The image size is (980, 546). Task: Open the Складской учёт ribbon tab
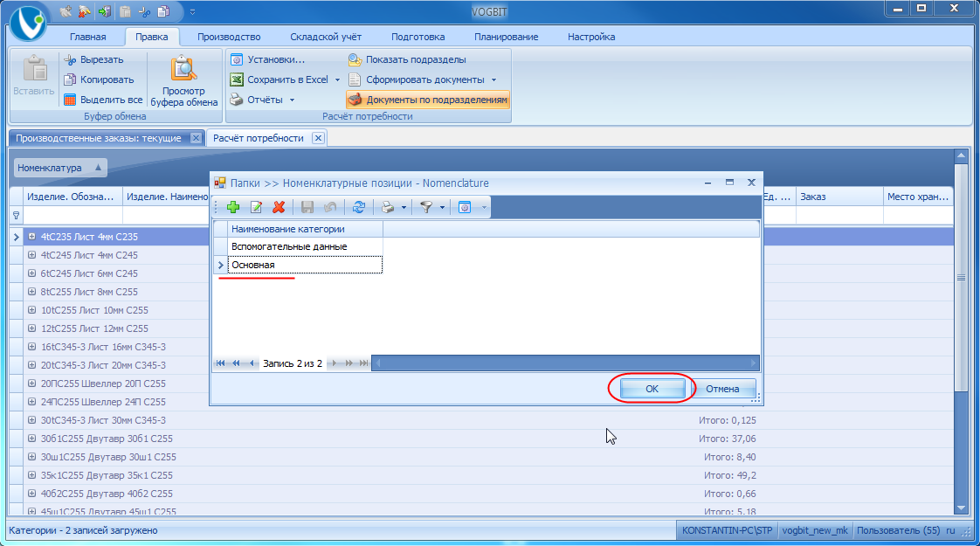326,37
